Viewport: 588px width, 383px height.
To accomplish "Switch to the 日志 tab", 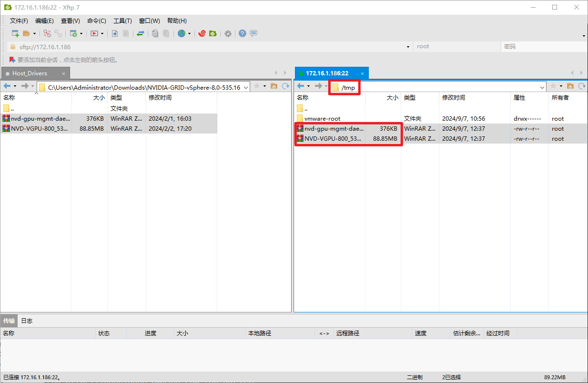I will click(x=27, y=321).
